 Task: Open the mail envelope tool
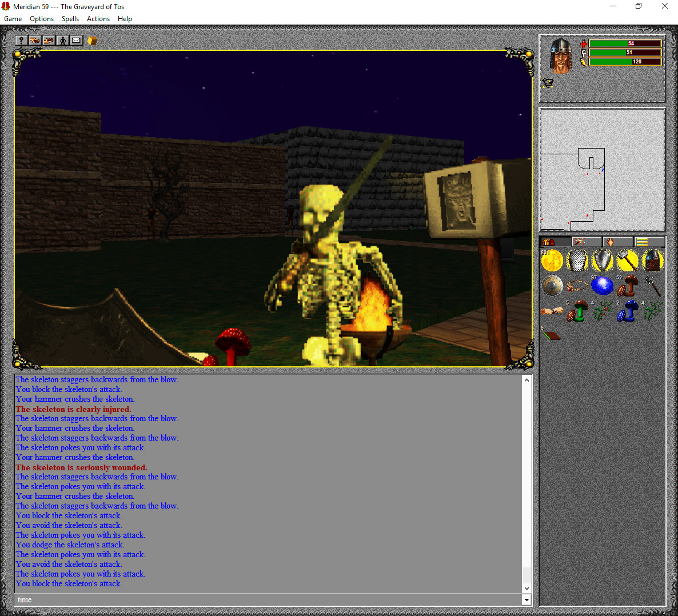(x=76, y=40)
